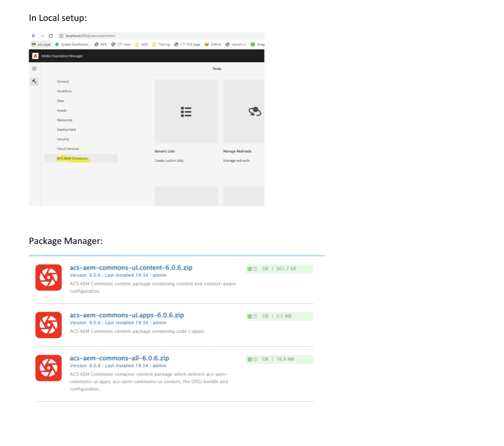The width and height of the screenshot is (504, 446).
Task: Toggle the green status indicator for ui.content package
Action: (x=250, y=269)
